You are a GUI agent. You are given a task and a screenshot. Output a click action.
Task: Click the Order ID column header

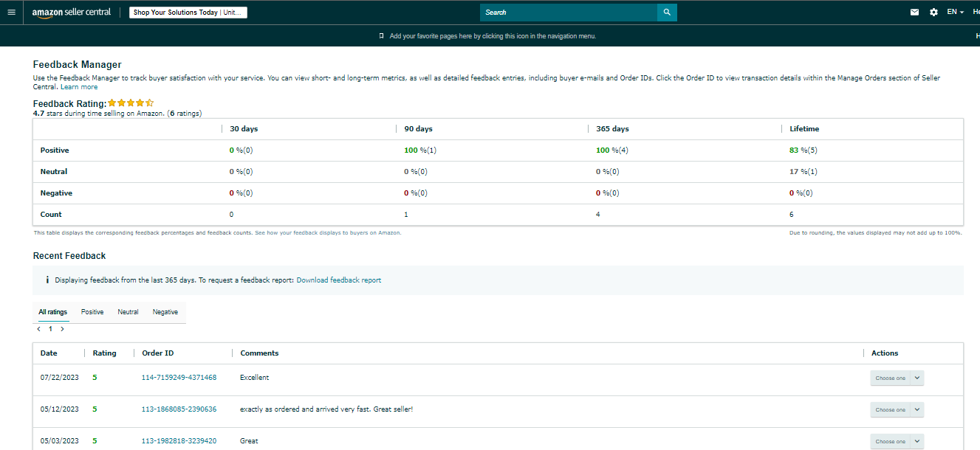[x=158, y=353]
